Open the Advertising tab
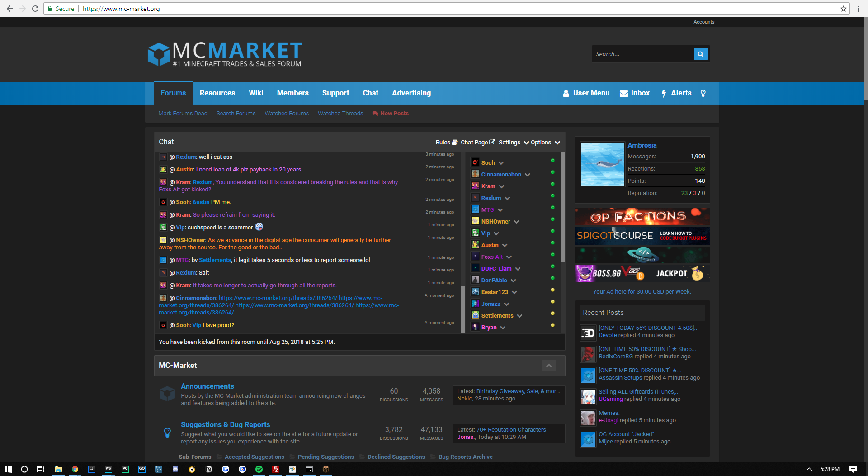 (411, 93)
